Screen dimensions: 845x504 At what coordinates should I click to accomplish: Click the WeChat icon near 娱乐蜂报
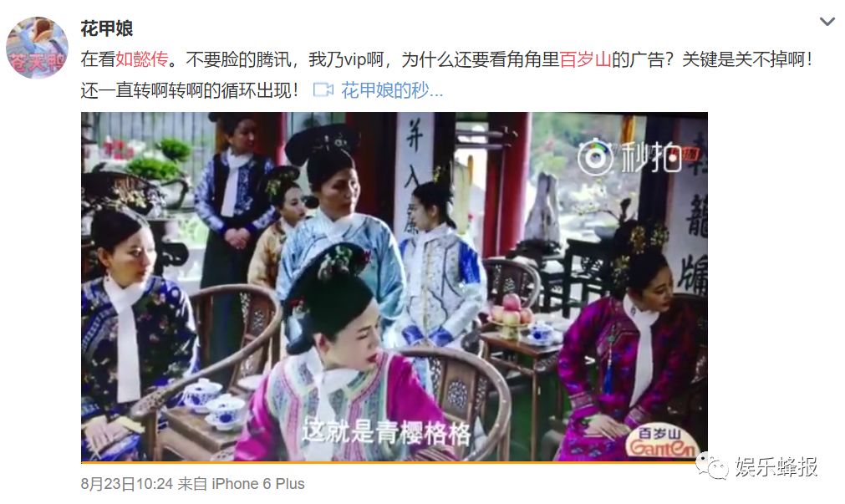[711, 466]
